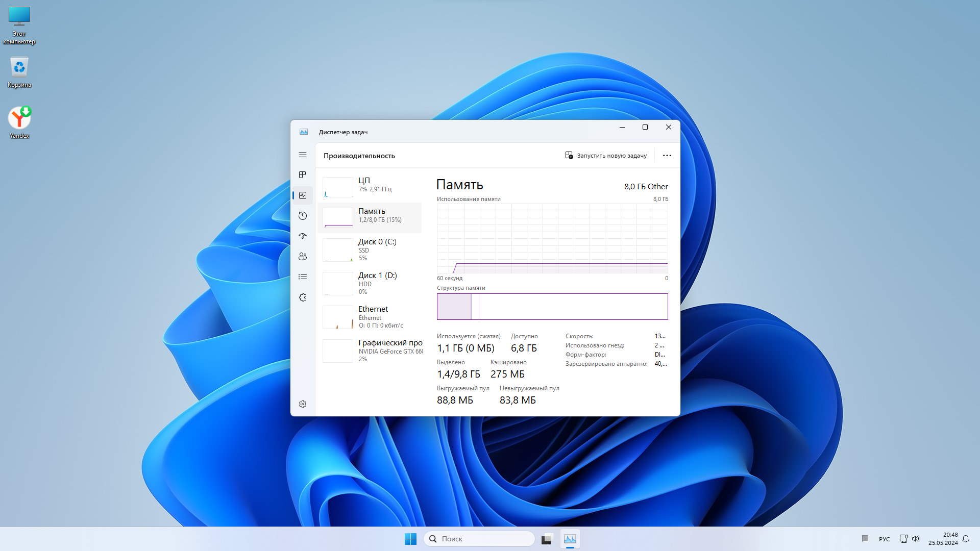Open the Windows Start button

(410, 539)
